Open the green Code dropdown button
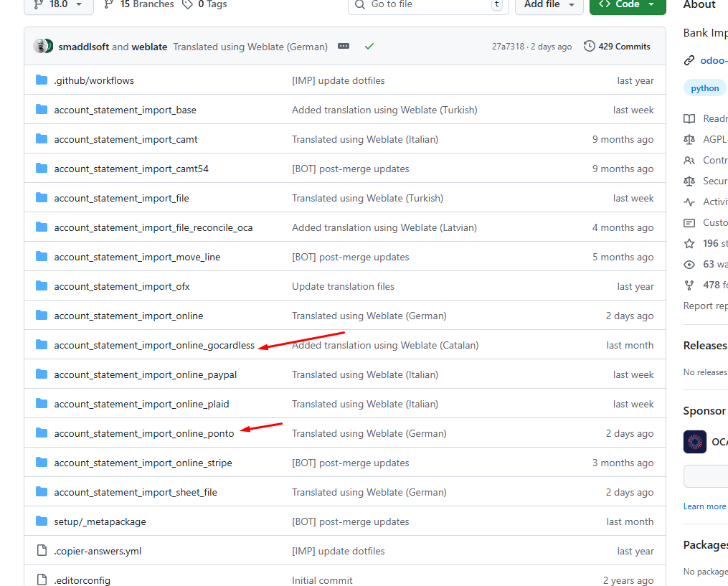Image resolution: width=728 pixels, height=586 pixels. (627, 4)
